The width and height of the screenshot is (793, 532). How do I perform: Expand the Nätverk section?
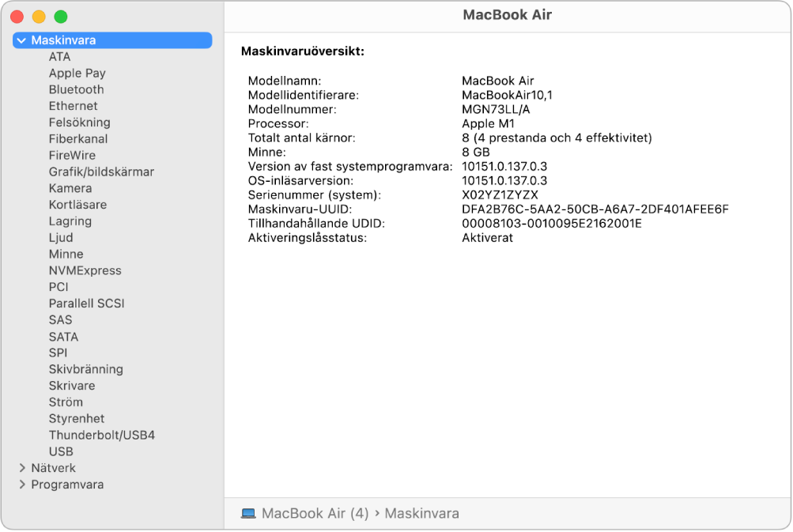[21, 468]
